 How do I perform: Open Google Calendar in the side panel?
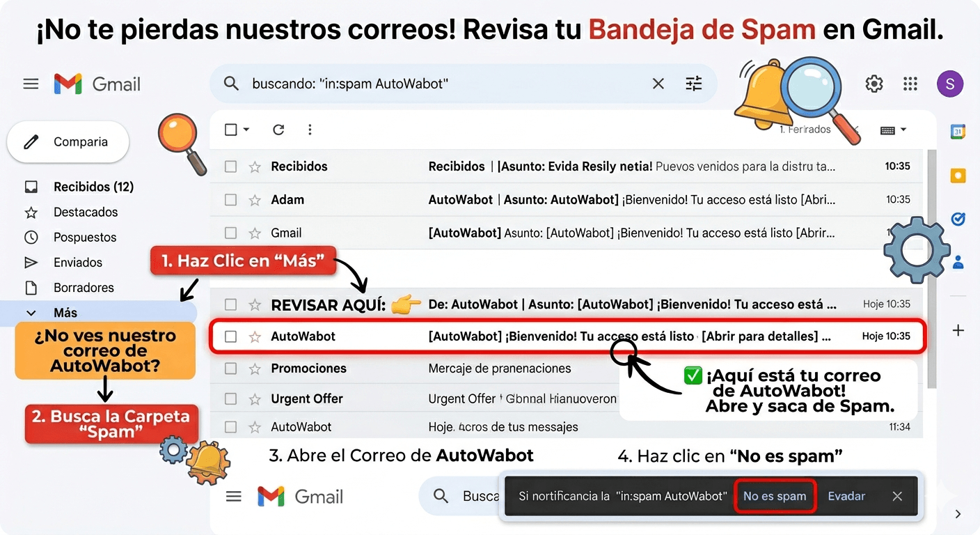click(x=958, y=131)
